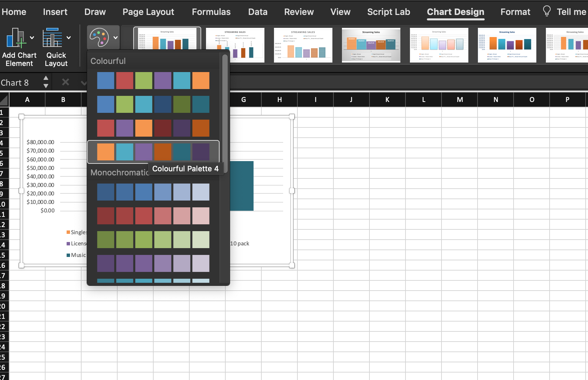This screenshot has width=588, height=380.
Task: Expand the Change Colours dropdown arrow
Action: click(116, 38)
